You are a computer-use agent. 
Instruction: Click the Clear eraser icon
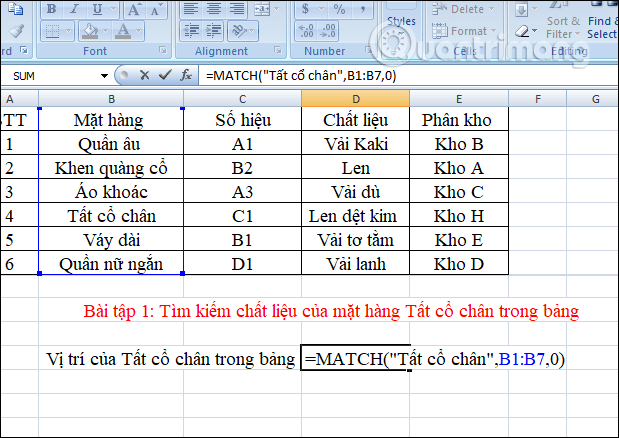[x=523, y=31]
